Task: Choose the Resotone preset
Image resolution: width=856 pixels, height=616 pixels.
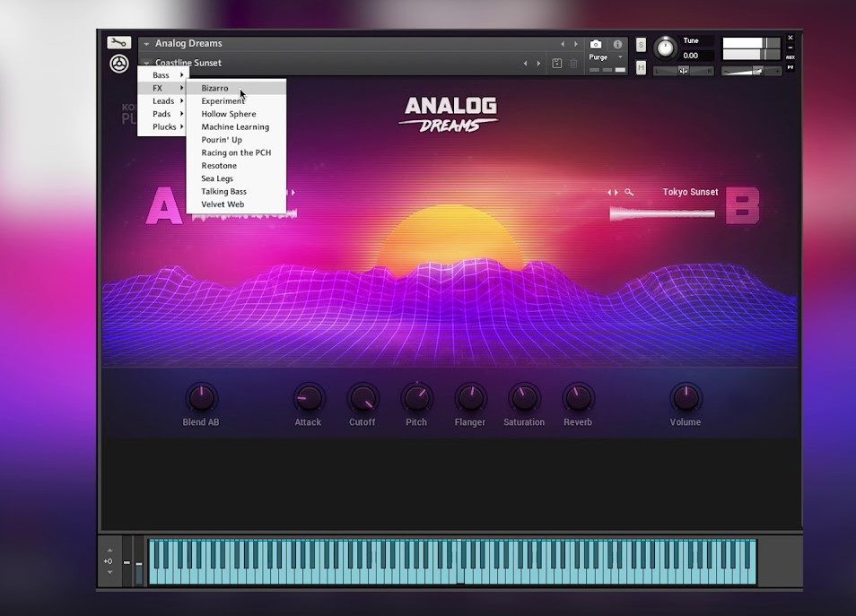Action: pyautogui.click(x=236, y=165)
